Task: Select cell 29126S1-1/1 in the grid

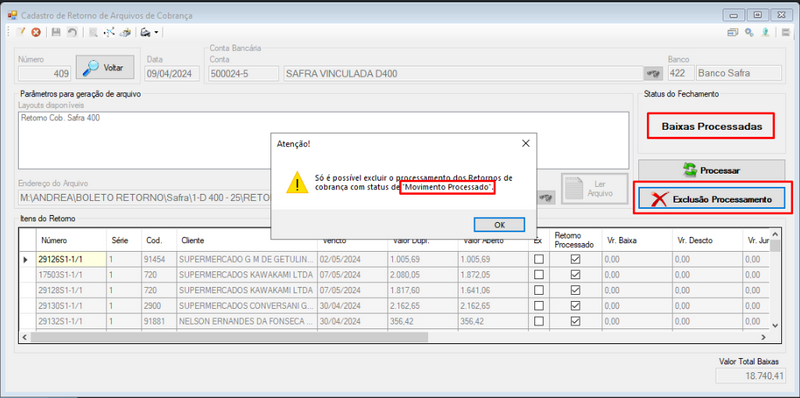Action: point(70,259)
